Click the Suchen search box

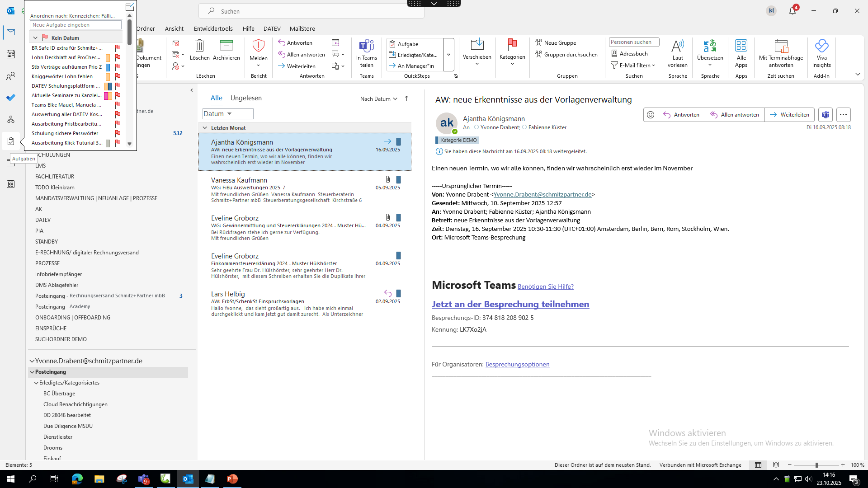[311, 11]
